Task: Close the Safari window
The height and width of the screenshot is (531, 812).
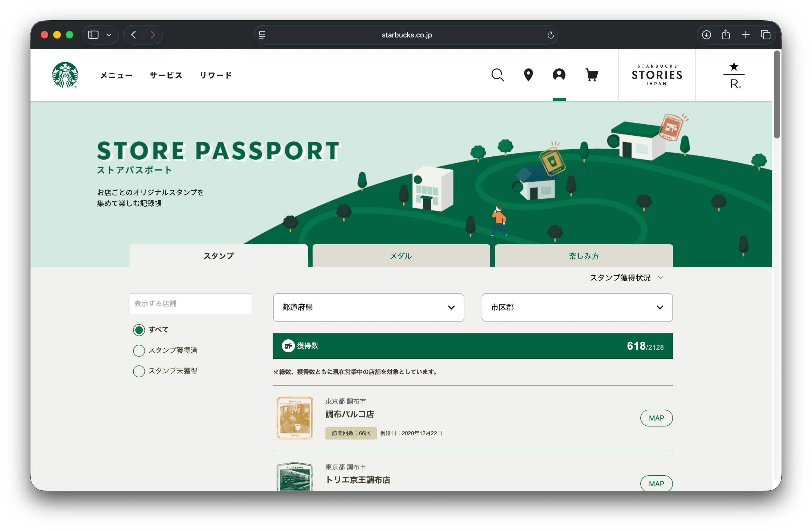Action: coord(44,35)
